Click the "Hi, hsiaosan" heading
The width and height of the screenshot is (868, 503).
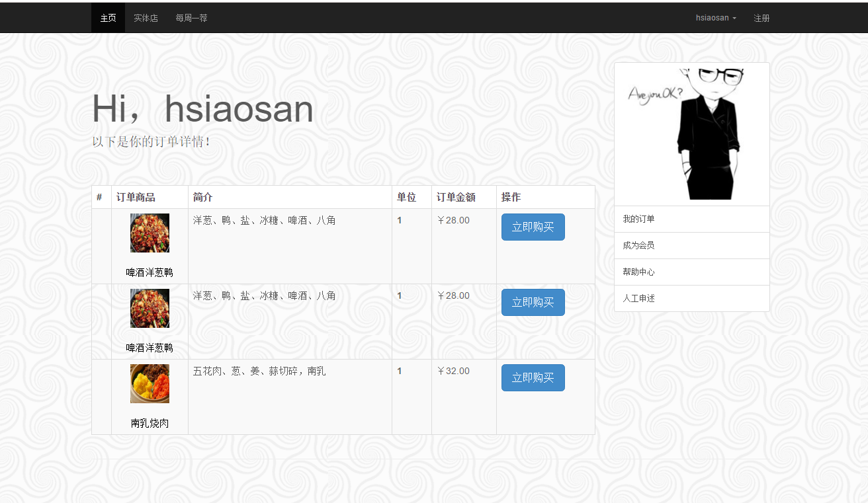(202, 109)
